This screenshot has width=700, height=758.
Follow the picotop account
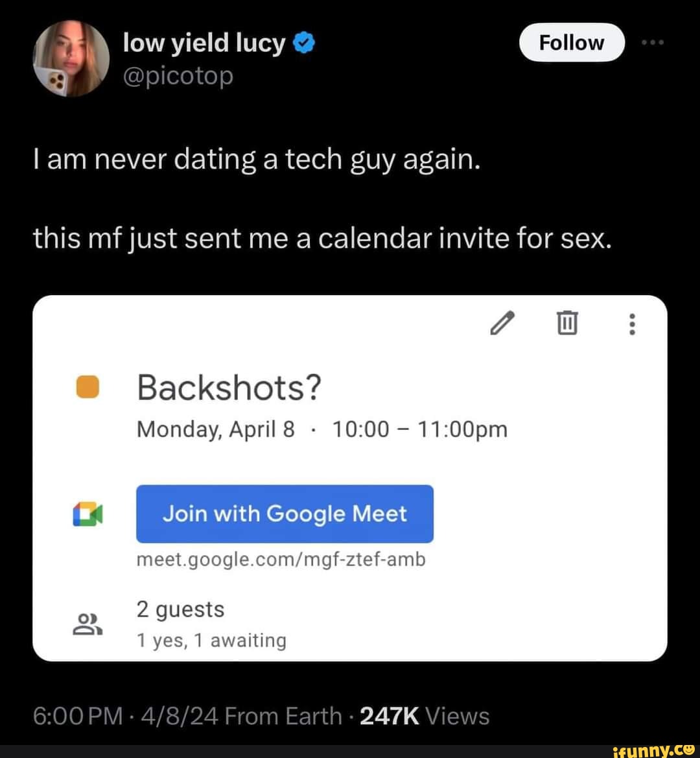(571, 43)
